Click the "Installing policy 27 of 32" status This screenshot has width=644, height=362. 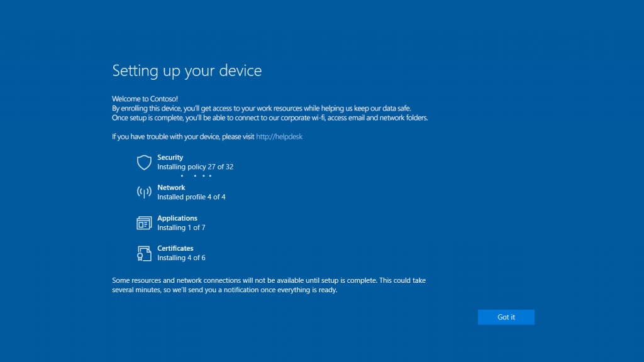[195, 167]
